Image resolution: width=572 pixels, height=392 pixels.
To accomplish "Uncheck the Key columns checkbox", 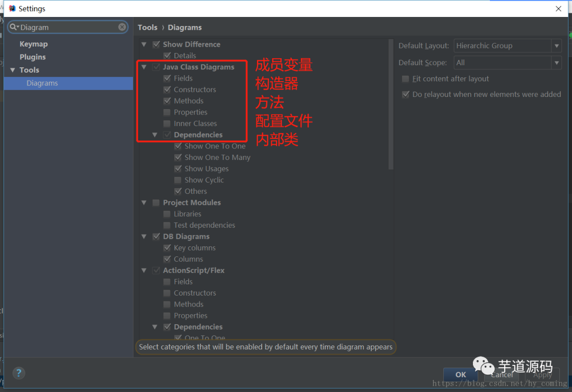I will coord(167,248).
